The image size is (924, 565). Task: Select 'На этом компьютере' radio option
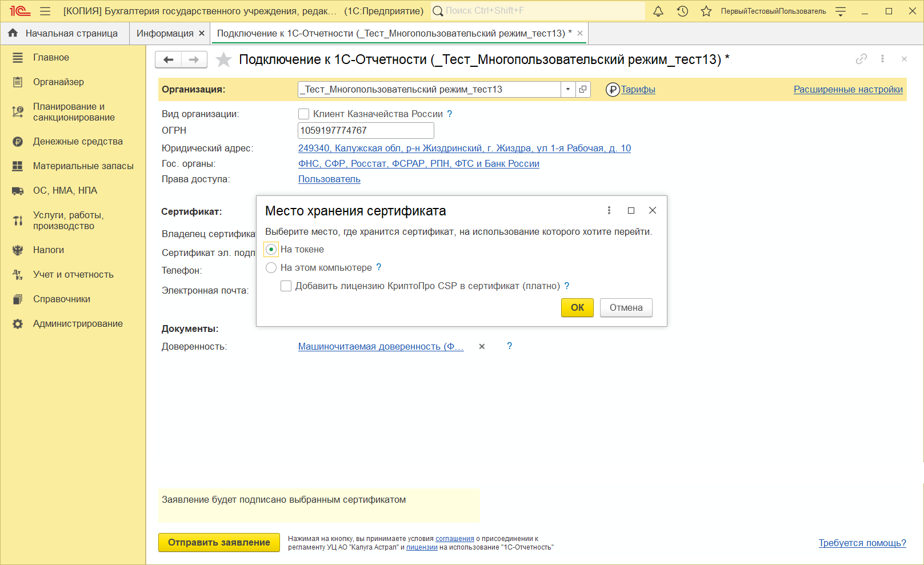[x=271, y=267]
